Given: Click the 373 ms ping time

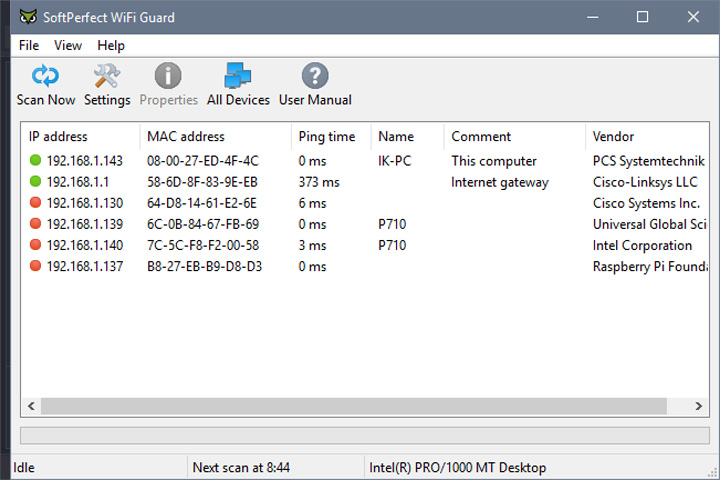Looking at the screenshot, I should coord(319,182).
